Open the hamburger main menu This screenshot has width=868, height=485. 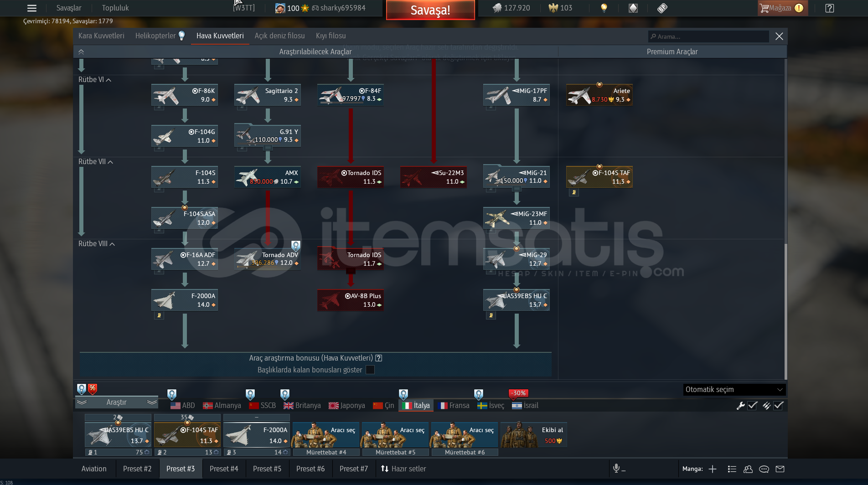click(31, 8)
